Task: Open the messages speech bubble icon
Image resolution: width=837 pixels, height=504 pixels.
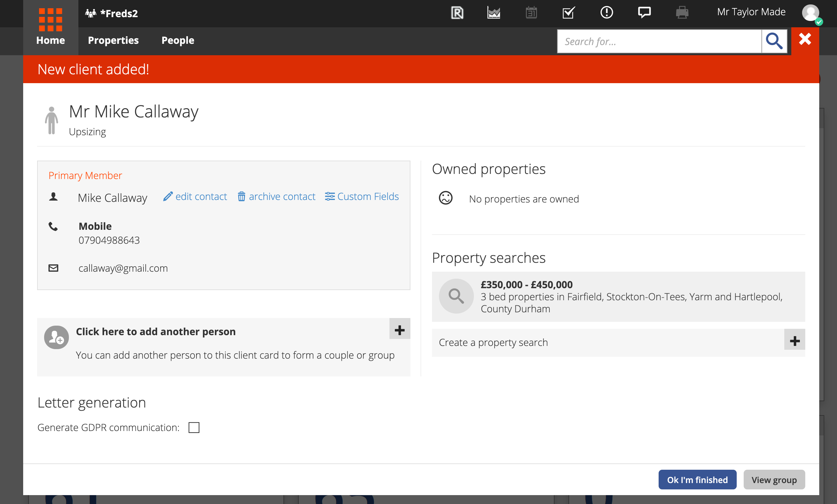Action: (x=644, y=13)
